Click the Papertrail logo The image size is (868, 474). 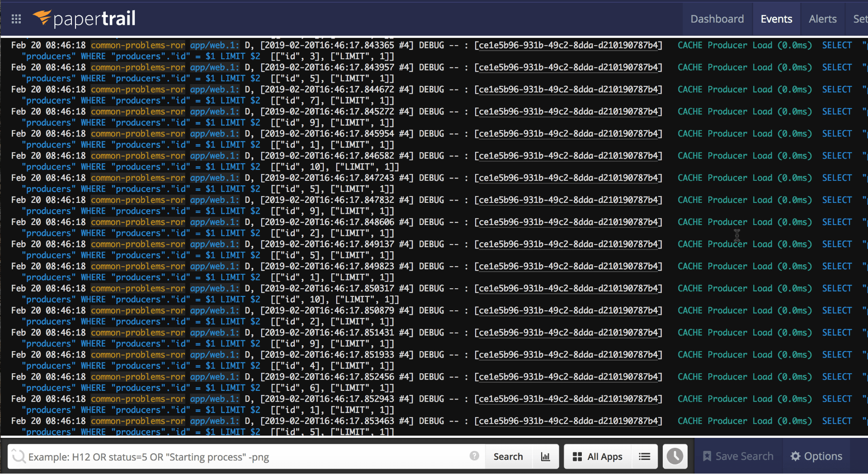pyautogui.click(x=84, y=19)
